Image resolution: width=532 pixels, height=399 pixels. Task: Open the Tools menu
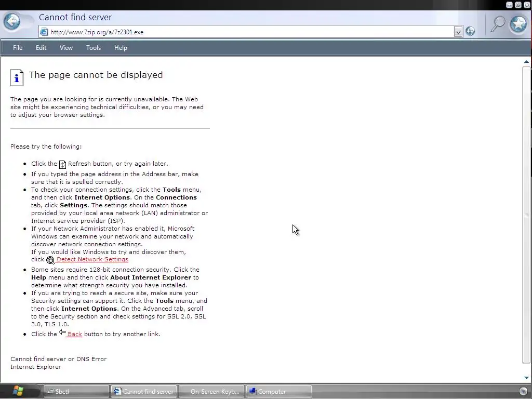click(94, 48)
